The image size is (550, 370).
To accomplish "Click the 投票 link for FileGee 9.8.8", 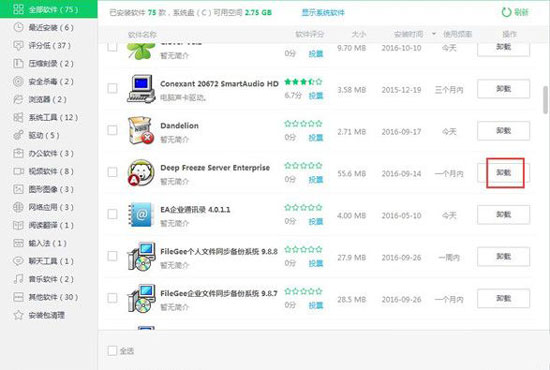I will (316, 263).
